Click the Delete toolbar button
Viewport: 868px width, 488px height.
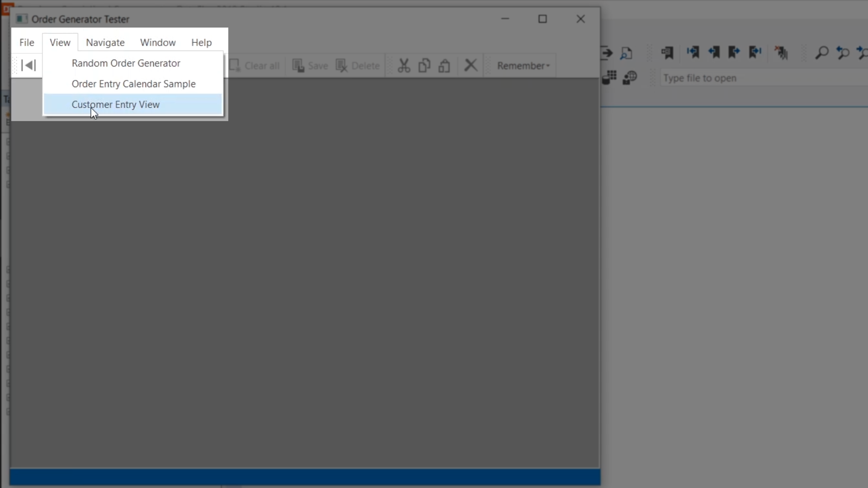click(x=358, y=66)
